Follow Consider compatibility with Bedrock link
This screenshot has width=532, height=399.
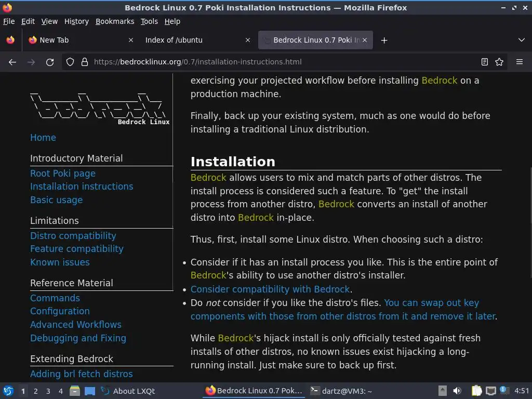pos(270,289)
